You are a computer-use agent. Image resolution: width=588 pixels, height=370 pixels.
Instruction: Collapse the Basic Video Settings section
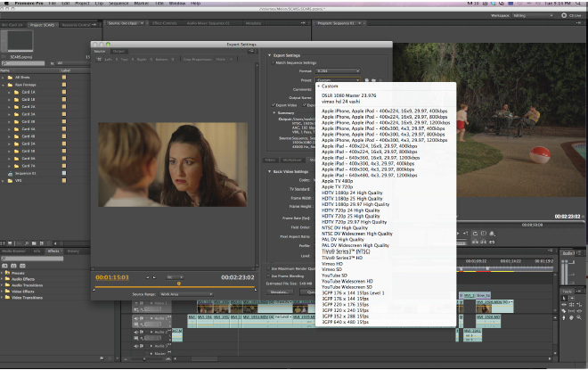tap(269, 171)
